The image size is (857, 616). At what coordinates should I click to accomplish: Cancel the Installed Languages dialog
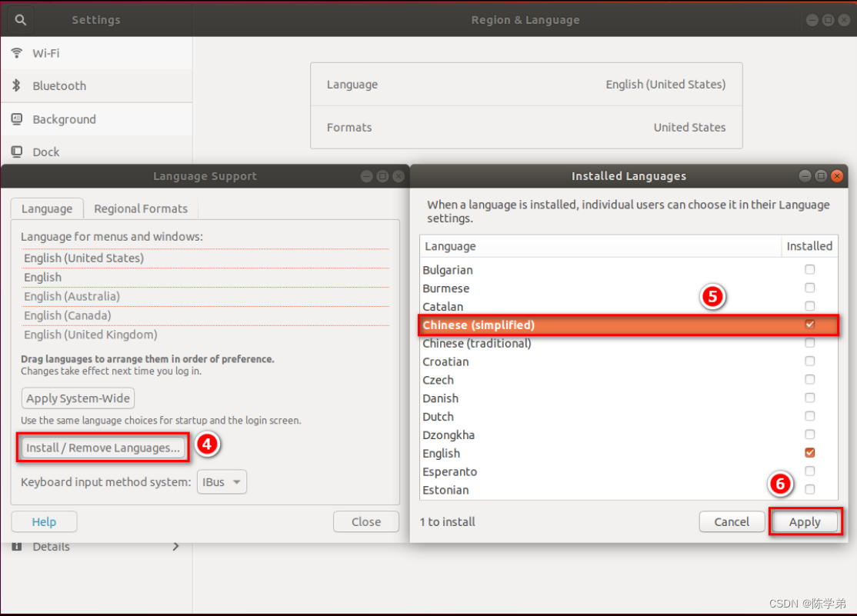point(732,522)
